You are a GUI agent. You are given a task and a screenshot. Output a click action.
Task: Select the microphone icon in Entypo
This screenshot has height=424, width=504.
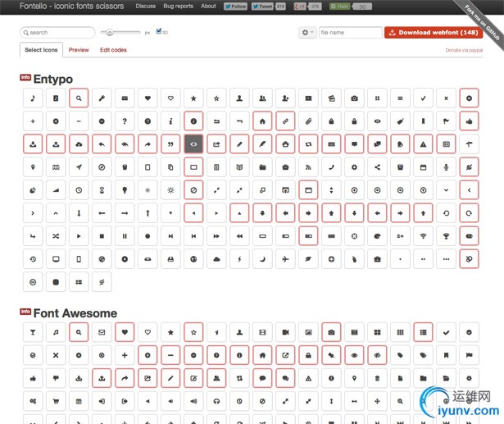coord(446,167)
